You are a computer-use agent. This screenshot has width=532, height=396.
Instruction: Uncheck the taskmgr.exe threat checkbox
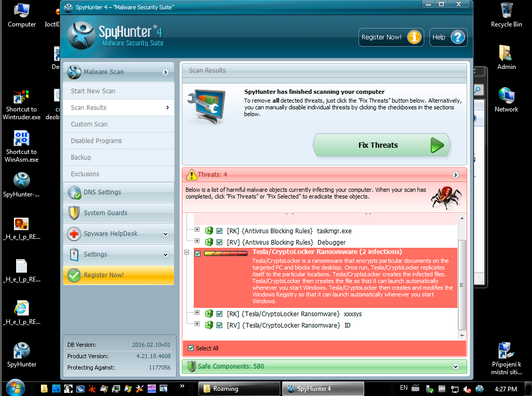click(x=220, y=231)
